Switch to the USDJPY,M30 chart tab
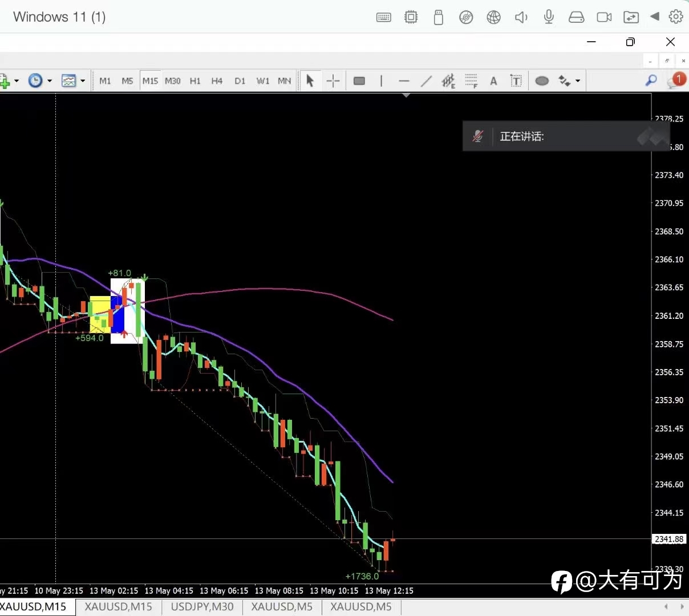 coord(202,607)
